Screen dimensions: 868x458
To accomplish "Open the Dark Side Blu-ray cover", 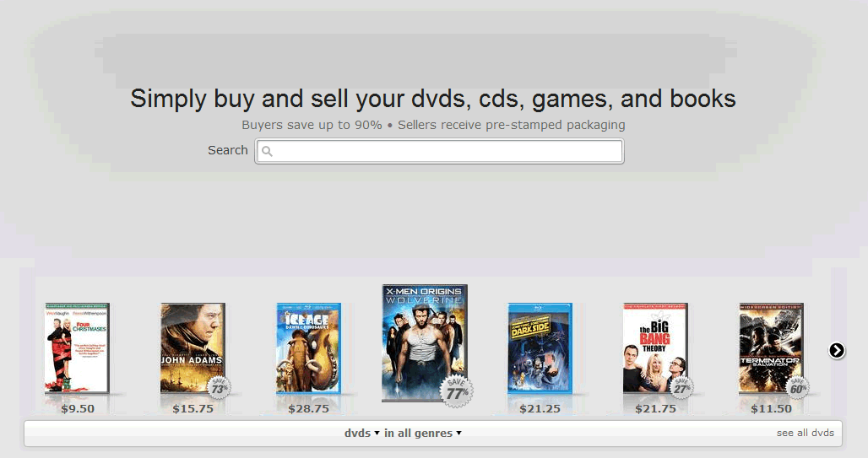I will (540, 348).
